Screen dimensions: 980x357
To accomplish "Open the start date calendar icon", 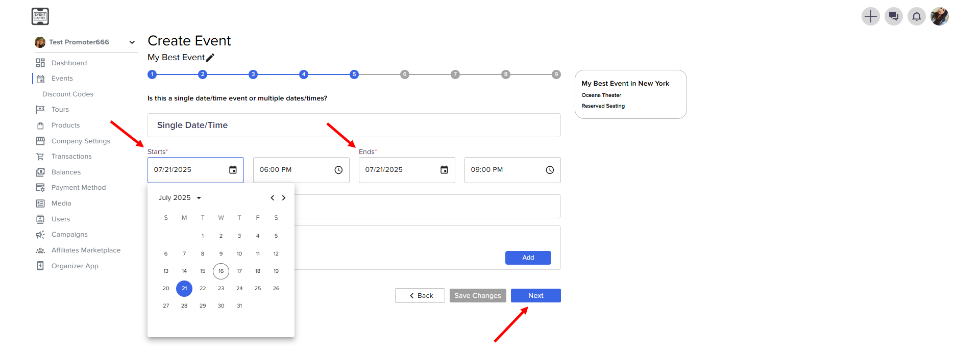I will coord(233,170).
